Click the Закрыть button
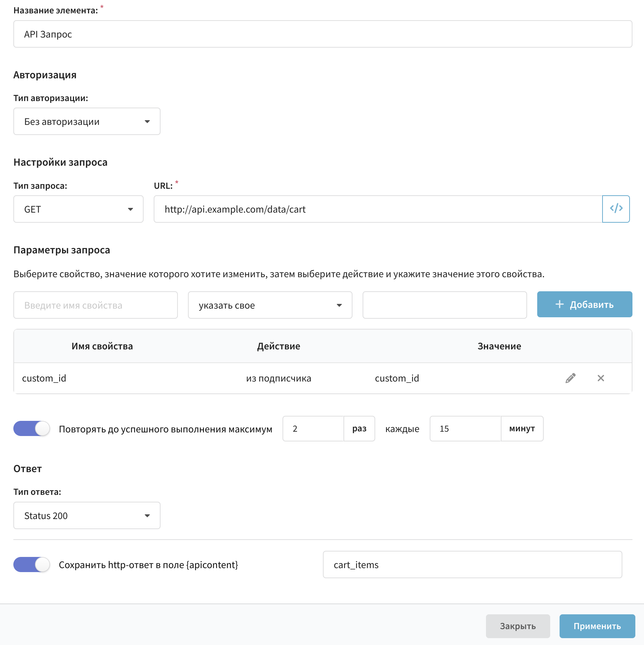Viewport: 644px width, 645px height. tap(518, 626)
